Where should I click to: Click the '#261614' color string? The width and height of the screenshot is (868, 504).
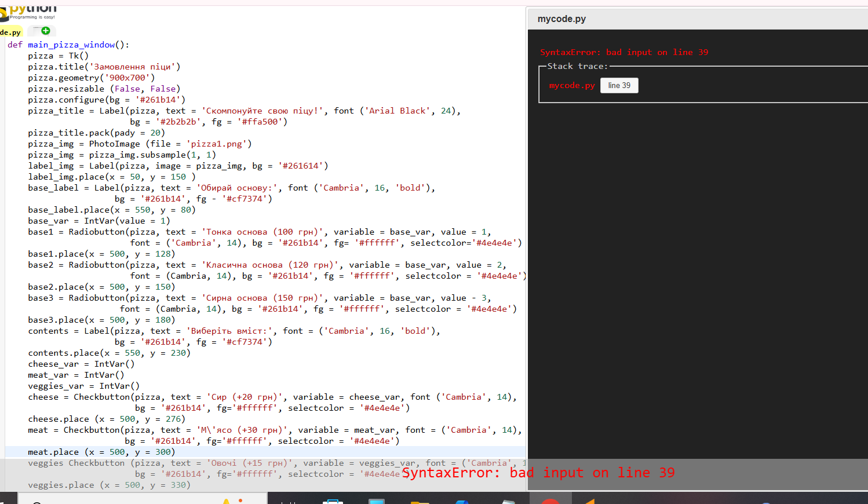point(301,166)
